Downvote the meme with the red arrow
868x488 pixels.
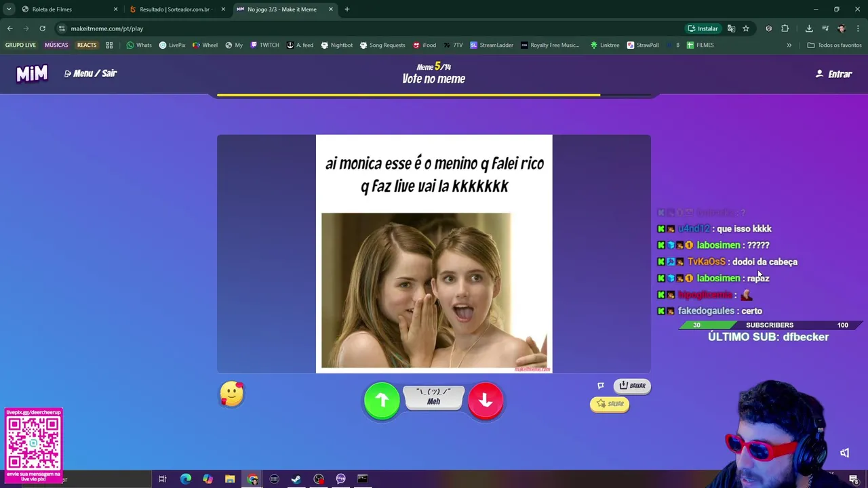point(486,401)
